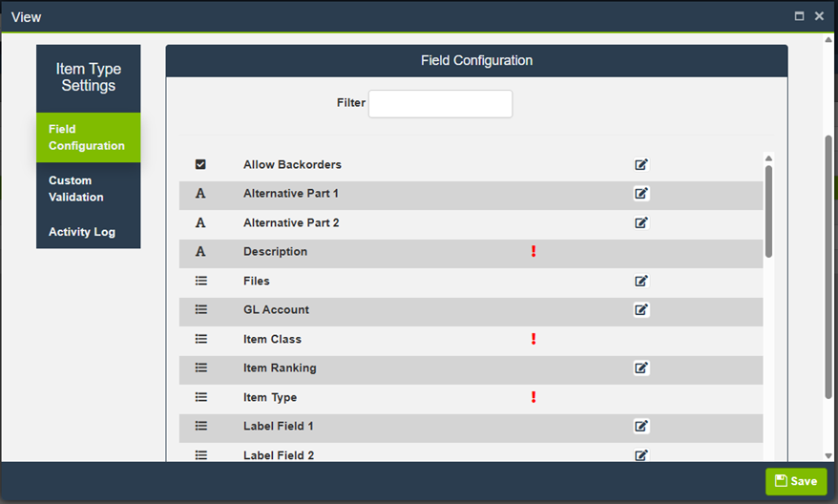Click the field list scrollbar thumb
Viewport: 838px width, 504px height.
tap(768, 210)
